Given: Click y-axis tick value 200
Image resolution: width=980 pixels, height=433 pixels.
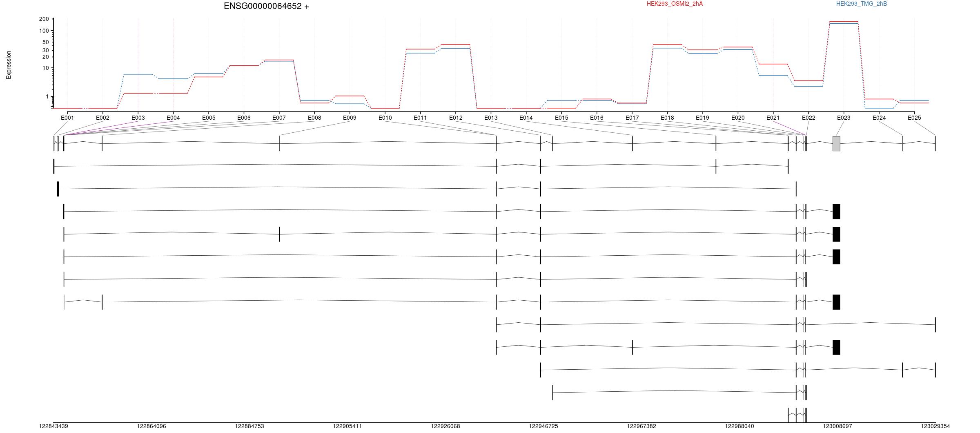Looking at the screenshot, I should point(44,19).
